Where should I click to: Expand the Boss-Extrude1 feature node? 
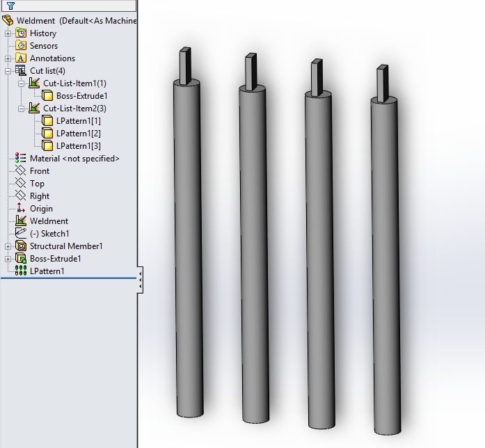click(x=8, y=259)
